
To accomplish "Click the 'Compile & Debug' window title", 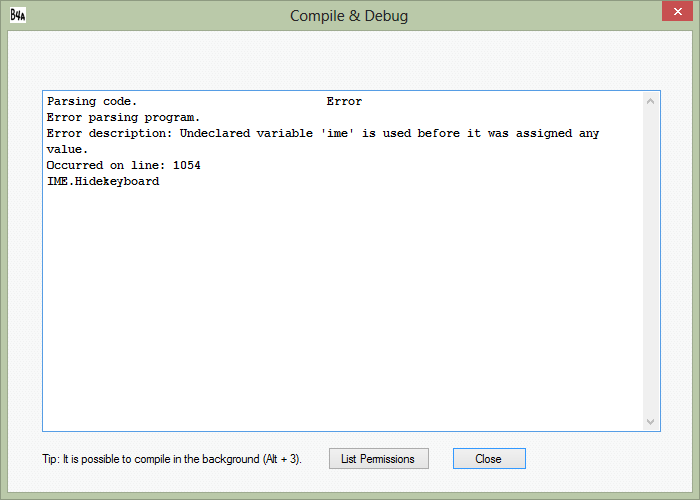I will [349, 16].
